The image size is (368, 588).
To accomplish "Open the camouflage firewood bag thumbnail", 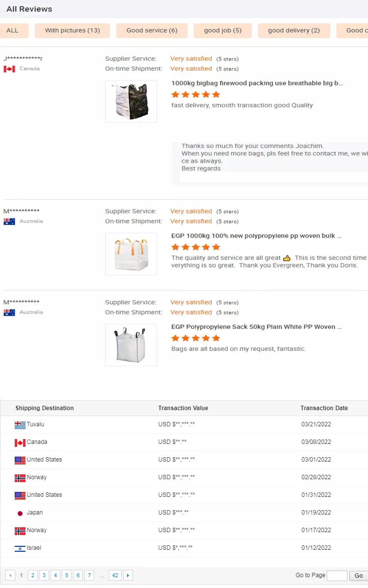I will (x=131, y=101).
